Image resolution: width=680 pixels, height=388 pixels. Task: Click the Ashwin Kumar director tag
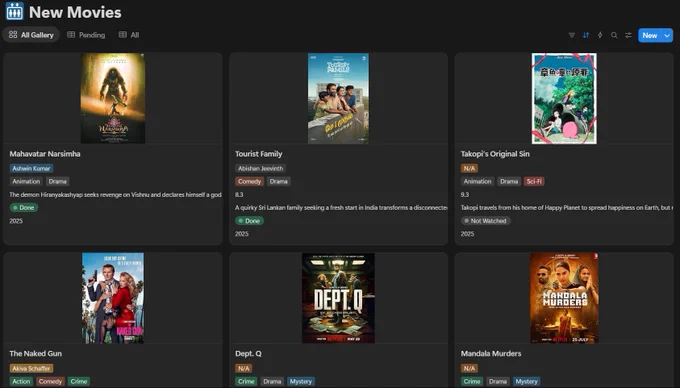pyautogui.click(x=31, y=168)
